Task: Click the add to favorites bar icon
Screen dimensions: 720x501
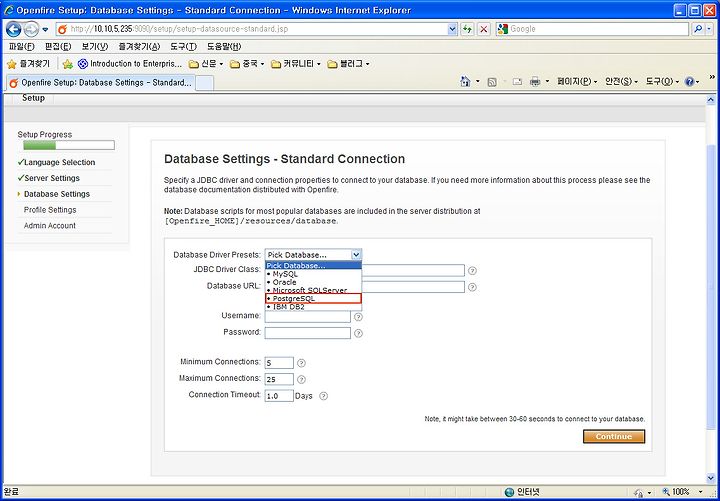Action: (68, 64)
